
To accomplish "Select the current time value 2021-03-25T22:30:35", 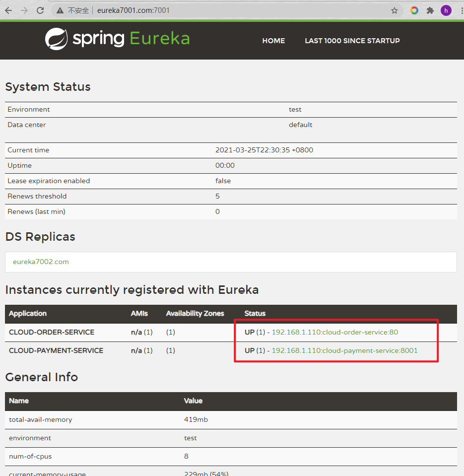I will [264, 150].
